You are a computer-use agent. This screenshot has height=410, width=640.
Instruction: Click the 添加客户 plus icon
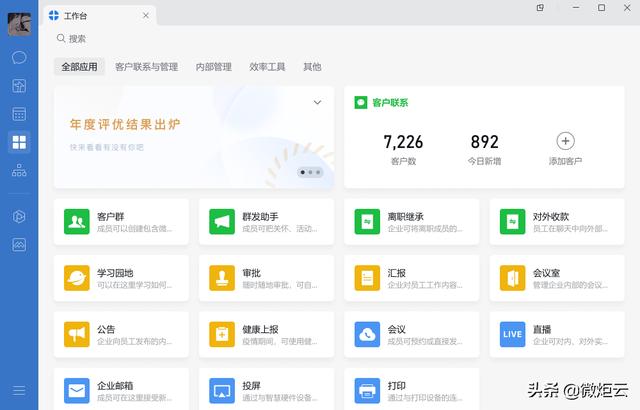coord(565,141)
